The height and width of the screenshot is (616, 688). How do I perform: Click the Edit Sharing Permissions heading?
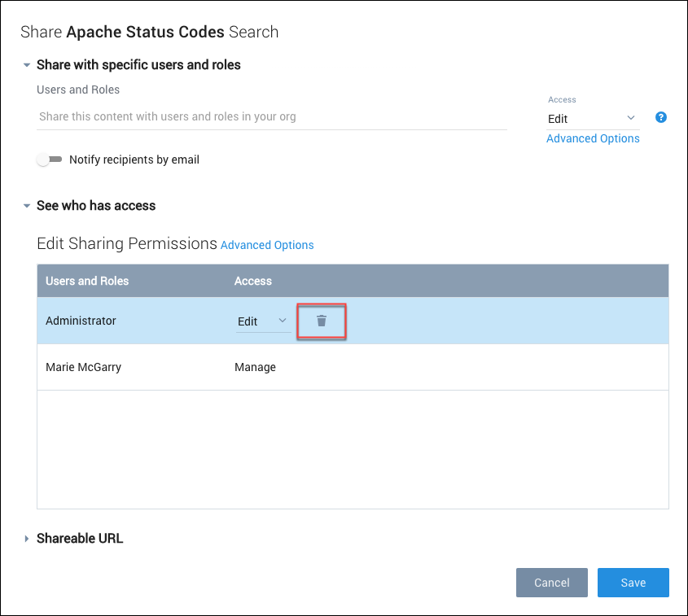pos(127,243)
